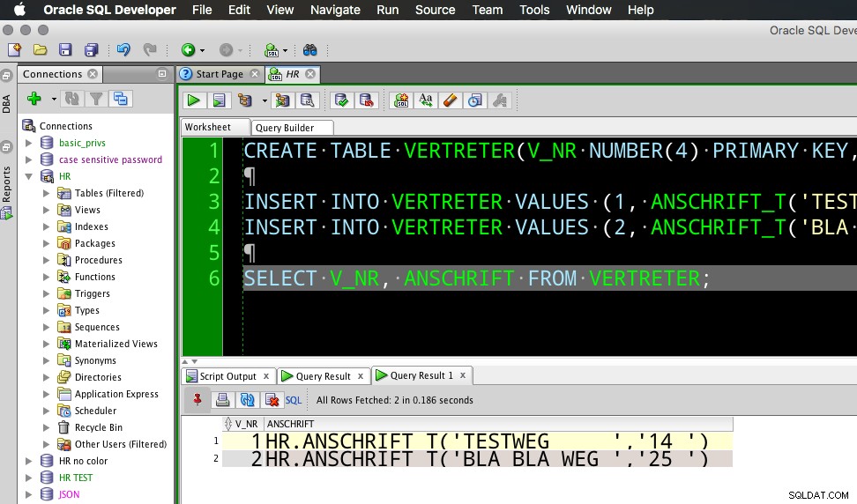Image resolution: width=857 pixels, height=504 pixels.
Task: Click the binoculars Find DB Object icon
Action: (309, 50)
